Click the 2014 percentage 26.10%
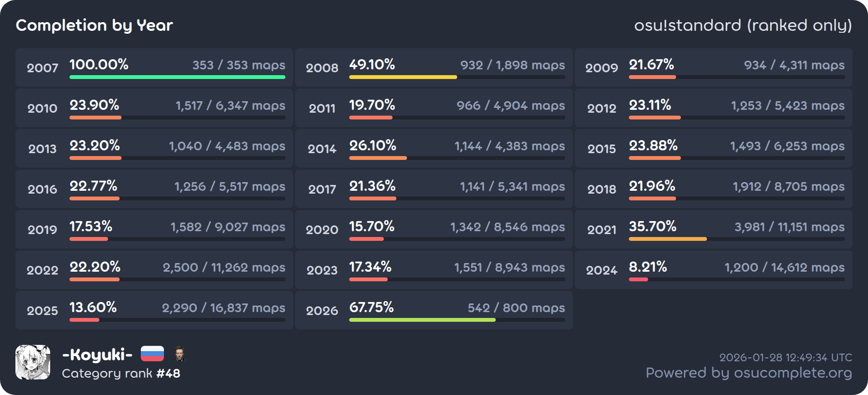 click(372, 145)
